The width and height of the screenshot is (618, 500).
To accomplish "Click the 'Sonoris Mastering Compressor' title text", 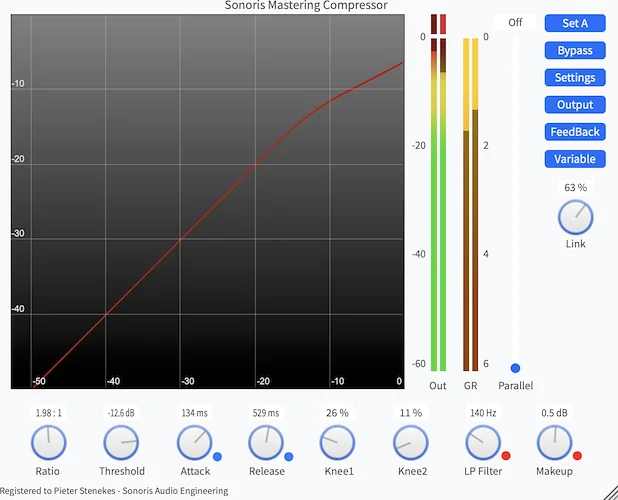I will 306,6.
